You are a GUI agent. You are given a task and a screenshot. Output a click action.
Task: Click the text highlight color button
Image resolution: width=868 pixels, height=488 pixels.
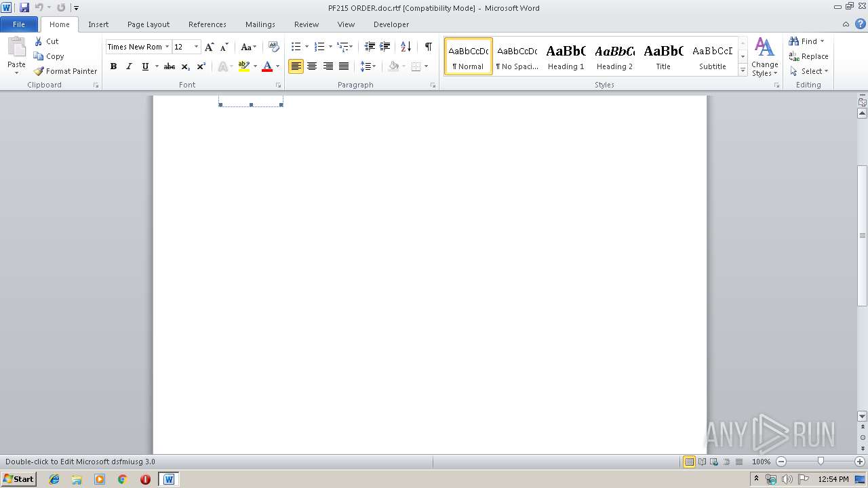244,66
